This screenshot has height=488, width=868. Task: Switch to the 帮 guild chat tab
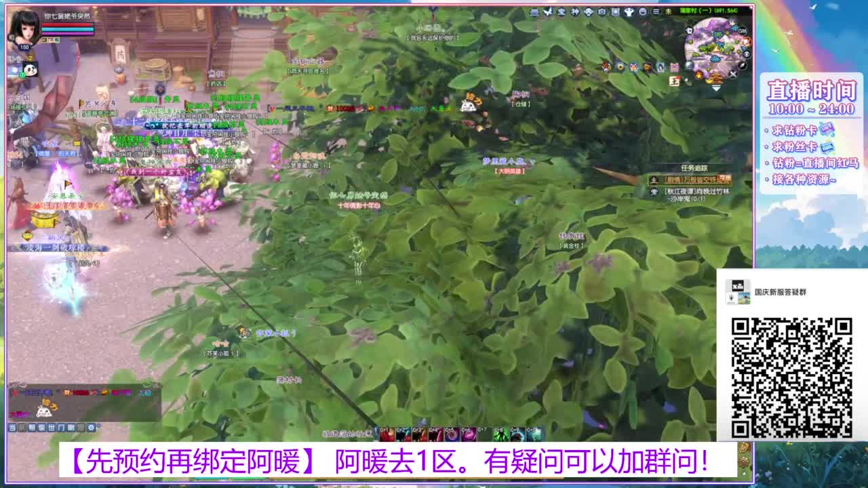[32, 428]
